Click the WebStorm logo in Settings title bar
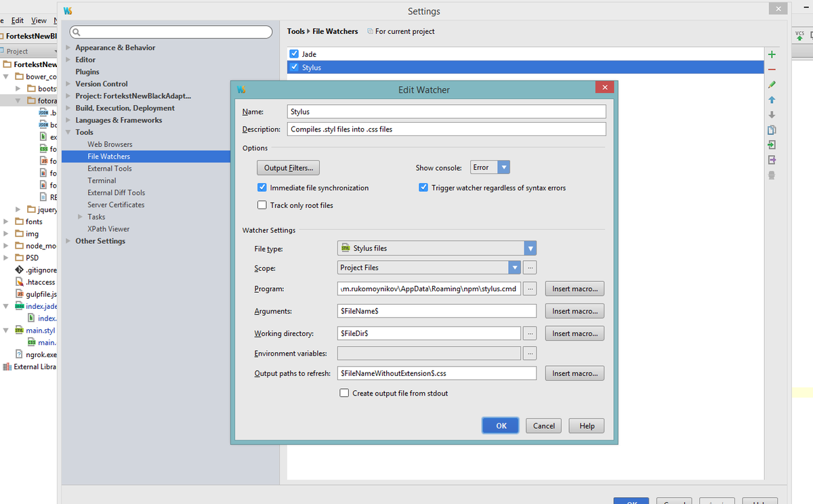813x504 pixels. point(68,11)
